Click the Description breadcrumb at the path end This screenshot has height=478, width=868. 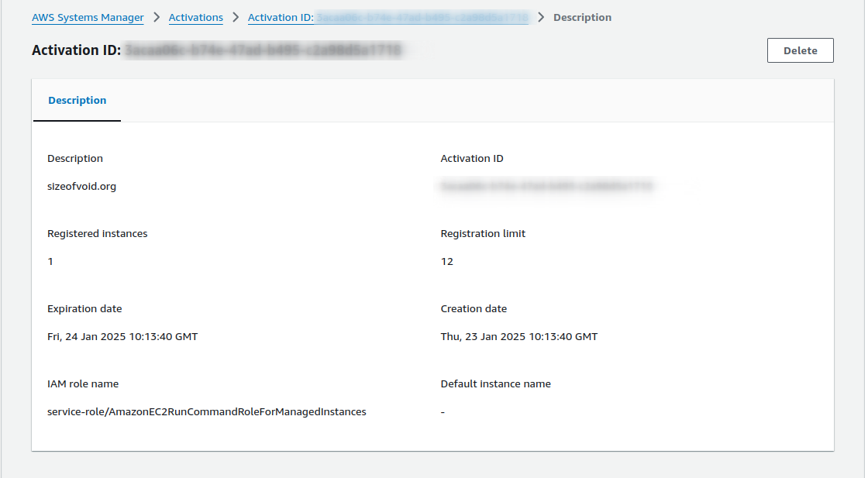pos(582,17)
